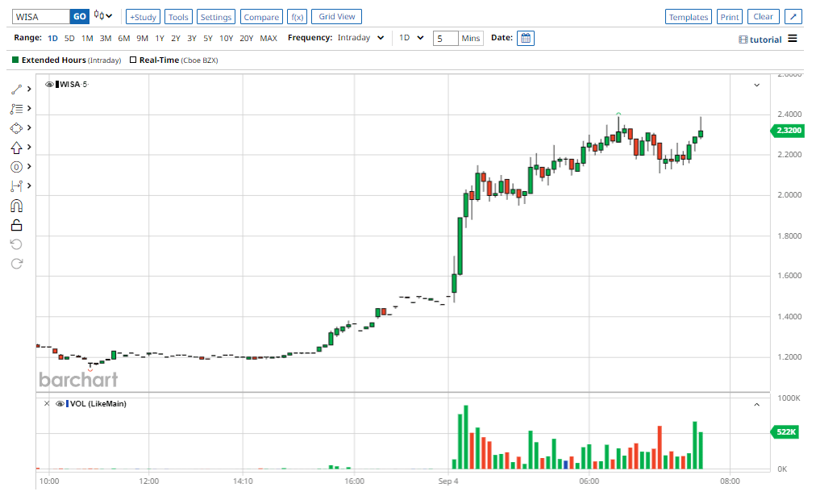
Task: Expand Fibonacci tool options chevron
Action: [29, 108]
